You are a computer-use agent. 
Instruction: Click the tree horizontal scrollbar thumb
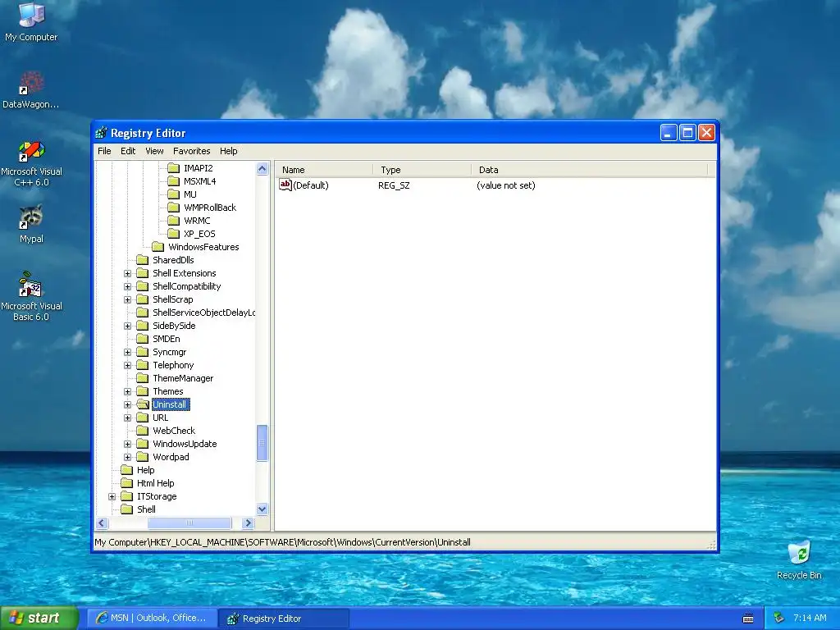point(189,523)
